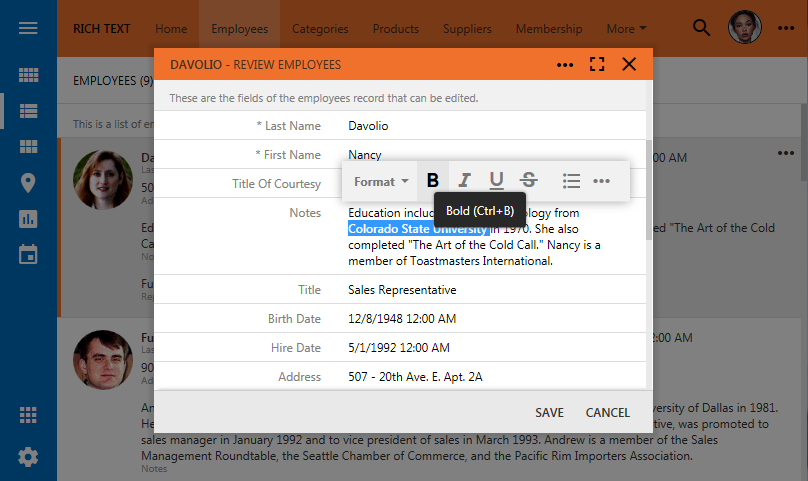Image resolution: width=808 pixels, height=481 pixels.
Task: Click the CANCEL button
Action: click(607, 412)
